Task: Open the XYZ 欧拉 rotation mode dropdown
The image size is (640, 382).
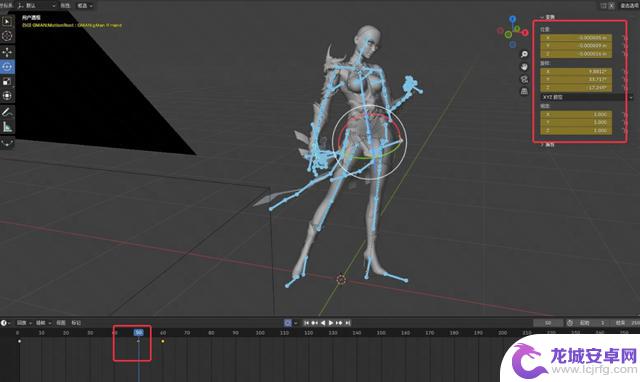Action: pos(587,97)
